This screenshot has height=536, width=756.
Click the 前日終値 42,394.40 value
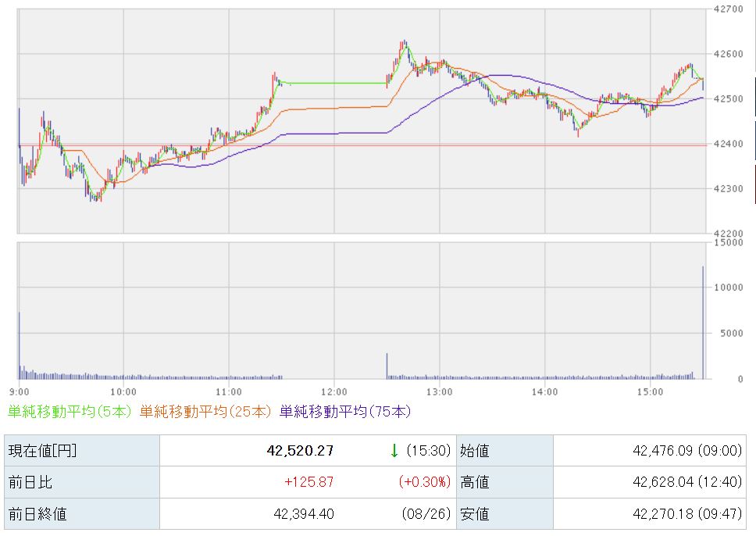click(x=304, y=514)
